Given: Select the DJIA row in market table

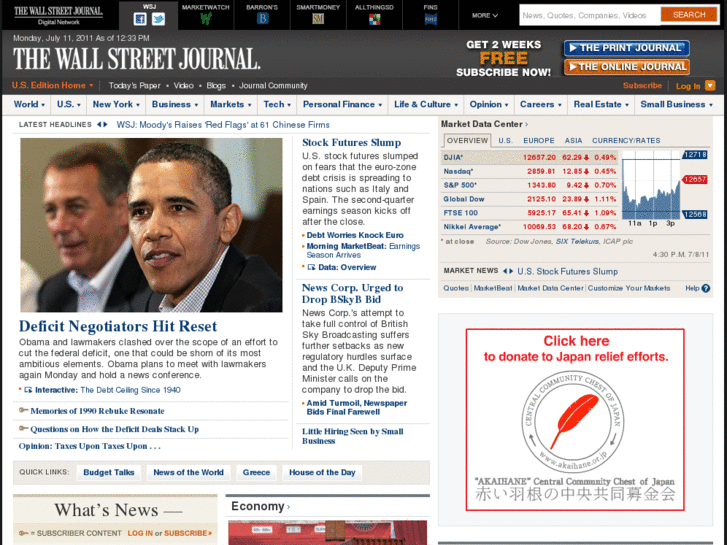Looking at the screenshot, I should tap(529, 157).
